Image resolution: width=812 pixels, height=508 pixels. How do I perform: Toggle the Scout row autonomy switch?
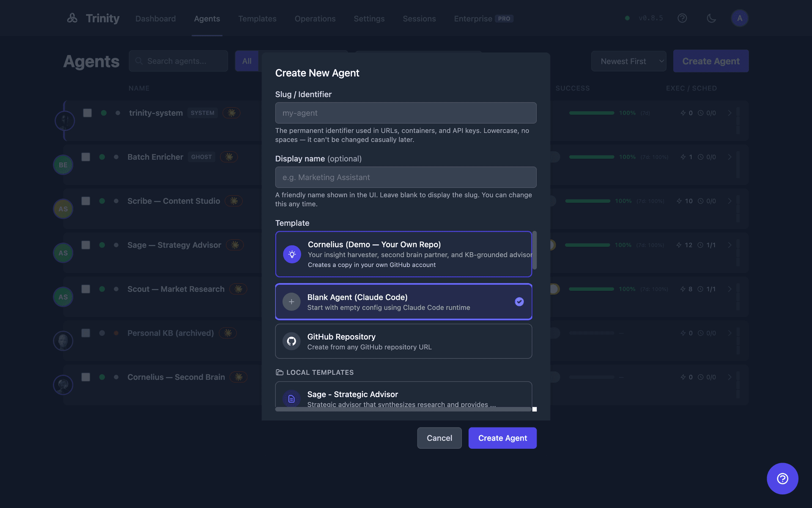pos(555,289)
